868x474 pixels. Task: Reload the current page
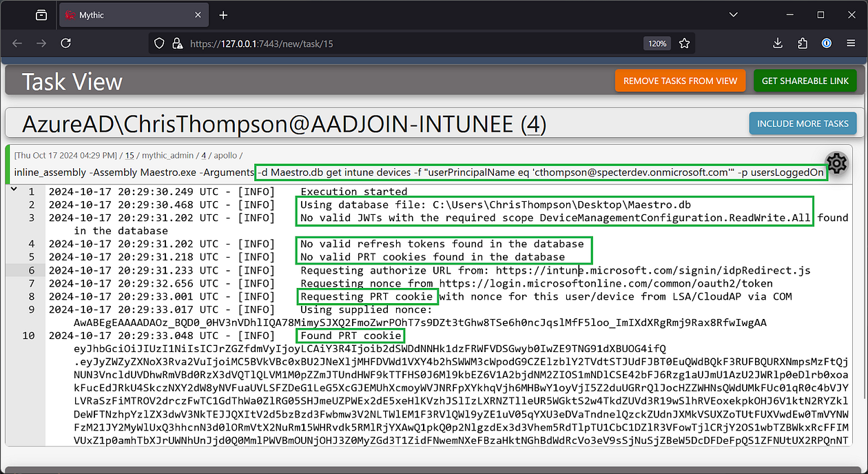66,43
